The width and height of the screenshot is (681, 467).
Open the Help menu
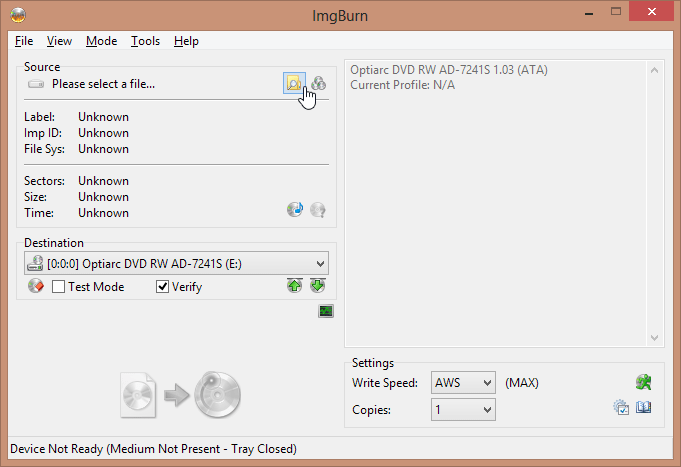coord(186,41)
